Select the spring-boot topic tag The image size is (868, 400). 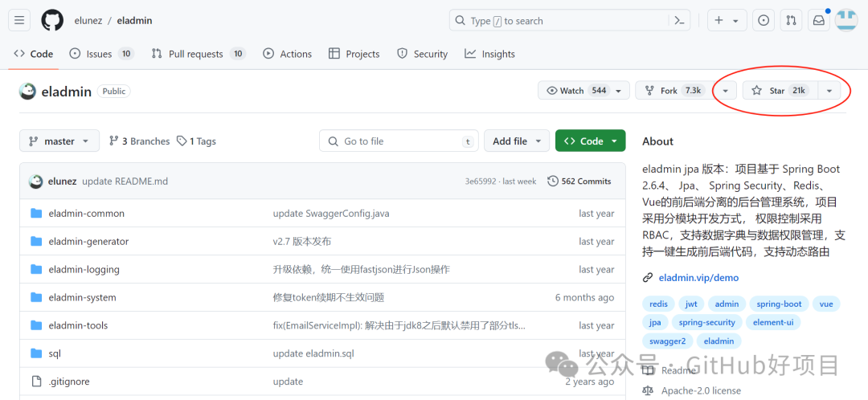click(x=780, y=304)
